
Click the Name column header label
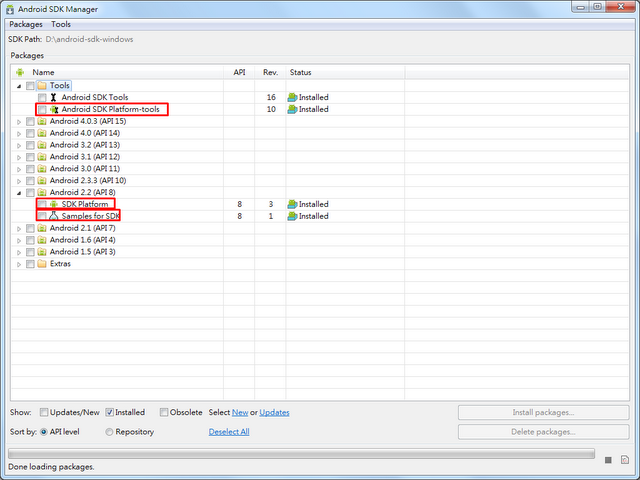(43, 72)
